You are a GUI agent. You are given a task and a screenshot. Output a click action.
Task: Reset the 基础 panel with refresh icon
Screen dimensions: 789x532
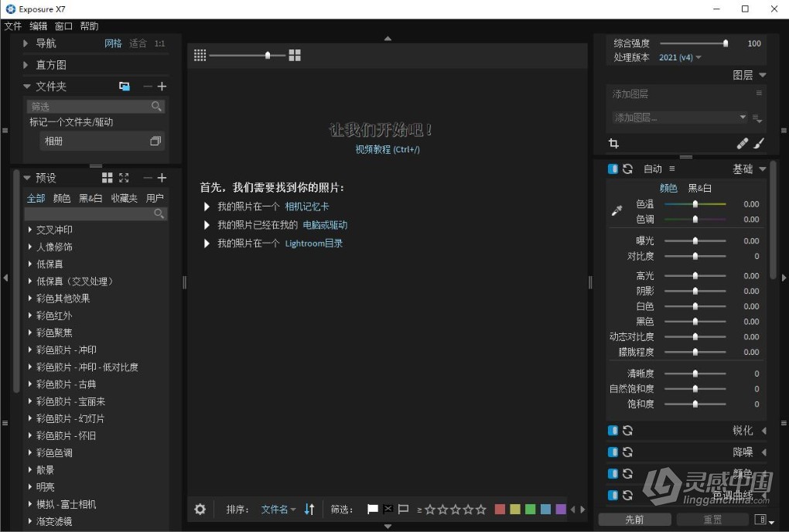click(x=627, y=169)
